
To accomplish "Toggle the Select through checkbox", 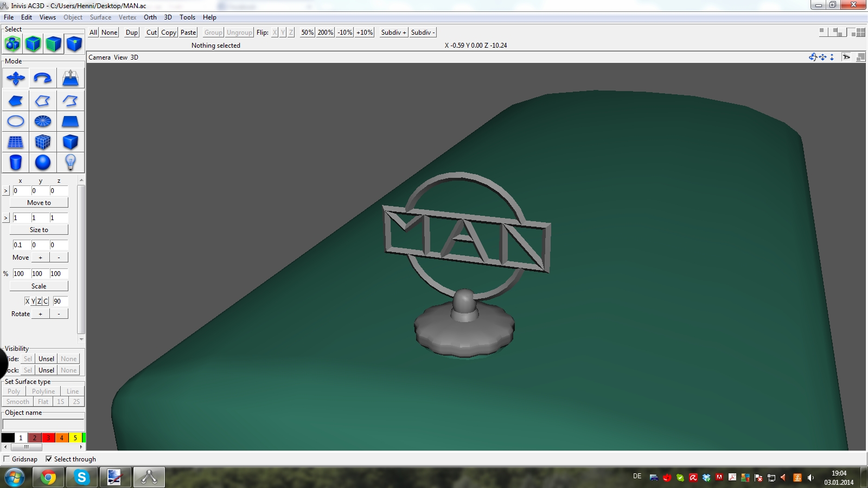I will 49,459.
